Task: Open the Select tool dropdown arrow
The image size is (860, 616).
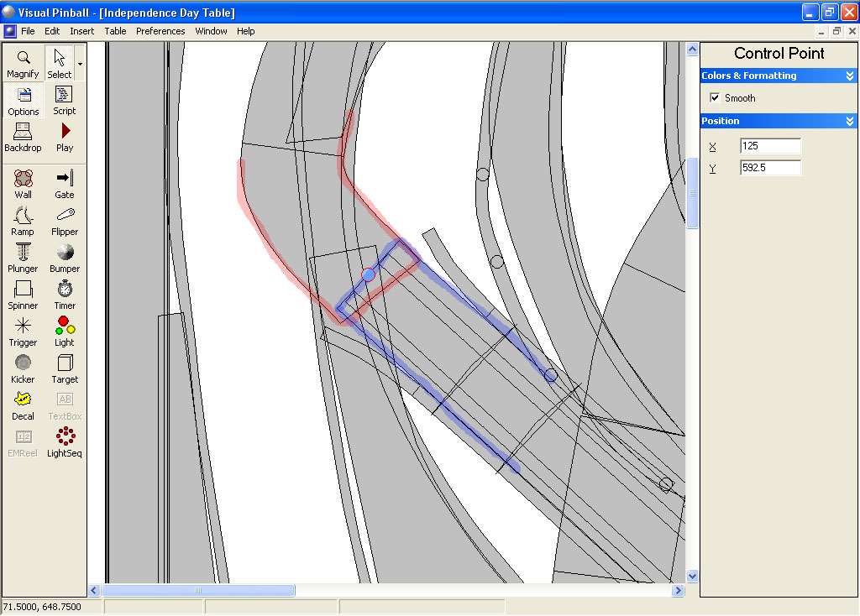Action: coord(80,64)
